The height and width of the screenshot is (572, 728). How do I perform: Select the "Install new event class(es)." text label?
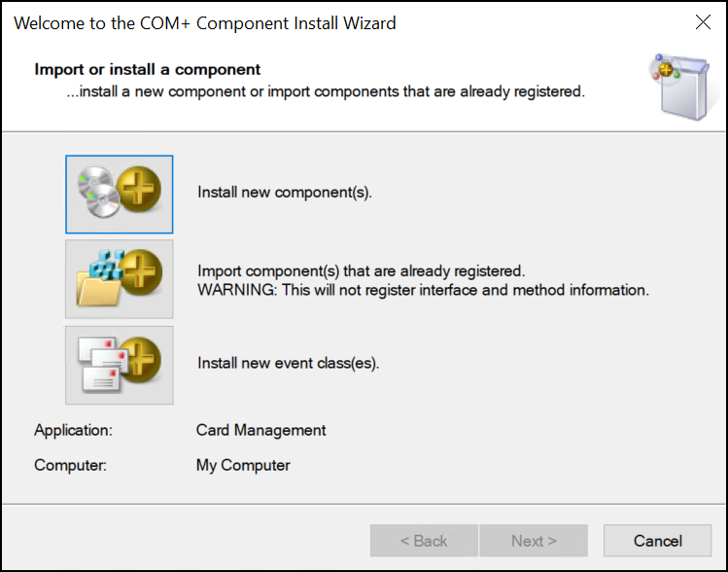pos(288,364)
